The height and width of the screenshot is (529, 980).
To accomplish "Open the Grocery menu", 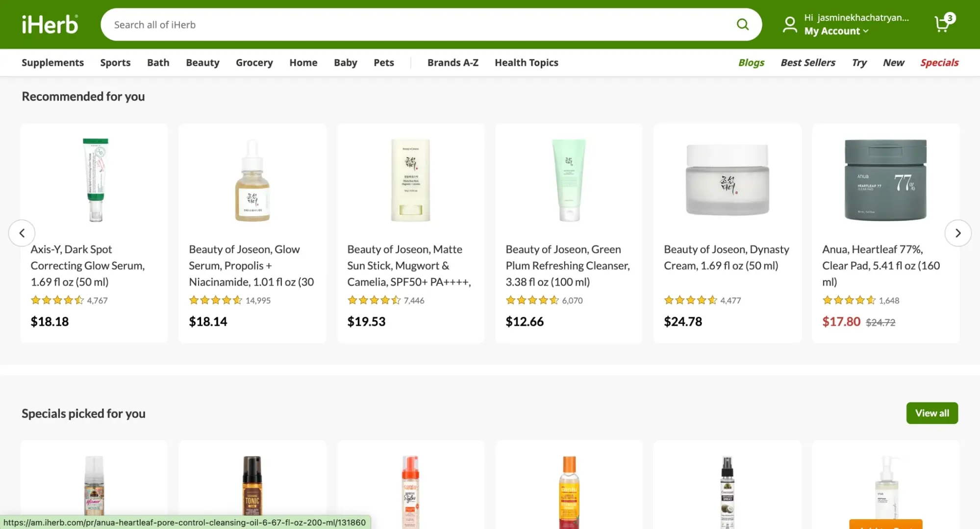I will pyautogui.click(x=254, y=63).
